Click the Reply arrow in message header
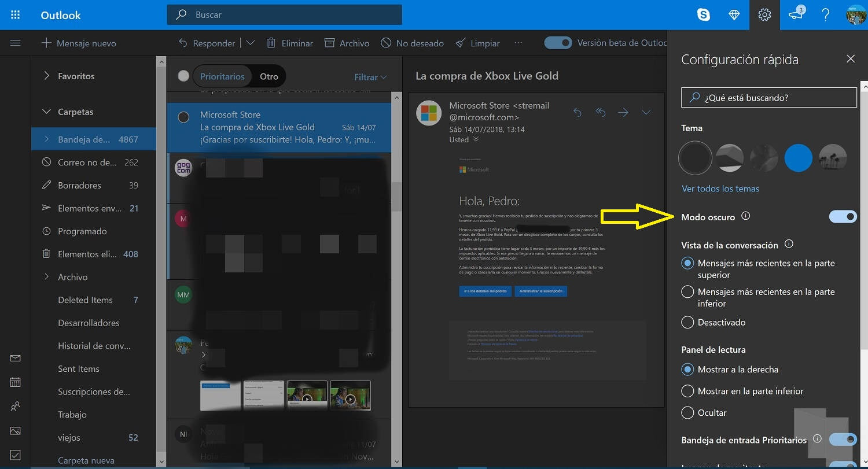Viewport: 868px width, 469px height. 577,113
